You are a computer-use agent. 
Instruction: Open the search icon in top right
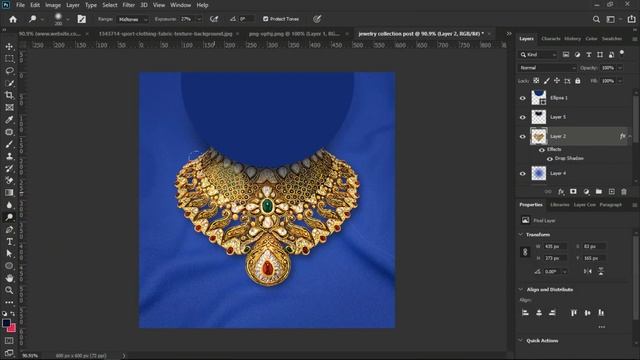[x=596, y=19]
